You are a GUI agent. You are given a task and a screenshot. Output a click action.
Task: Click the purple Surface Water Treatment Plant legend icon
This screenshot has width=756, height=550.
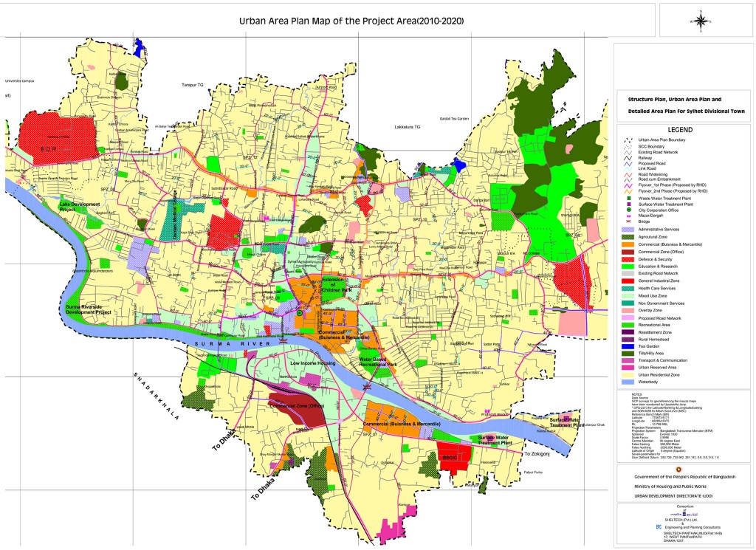click(628, 204)
